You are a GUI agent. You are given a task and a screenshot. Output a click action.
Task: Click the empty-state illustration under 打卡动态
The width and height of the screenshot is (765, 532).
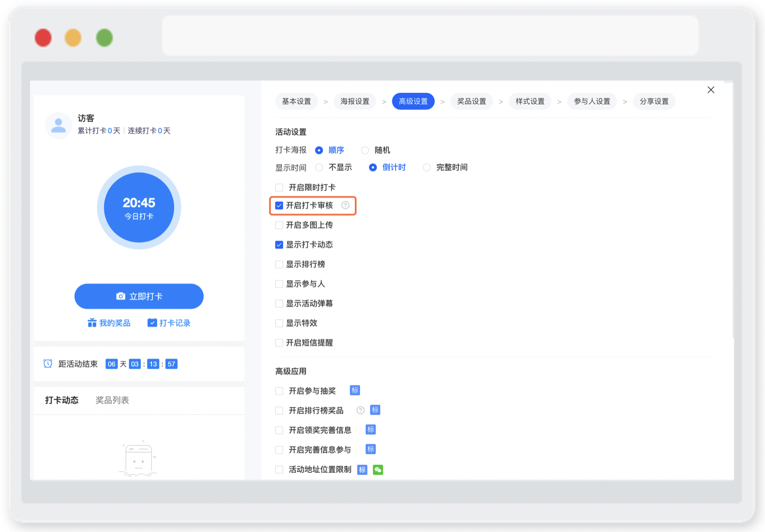point(139,459)
